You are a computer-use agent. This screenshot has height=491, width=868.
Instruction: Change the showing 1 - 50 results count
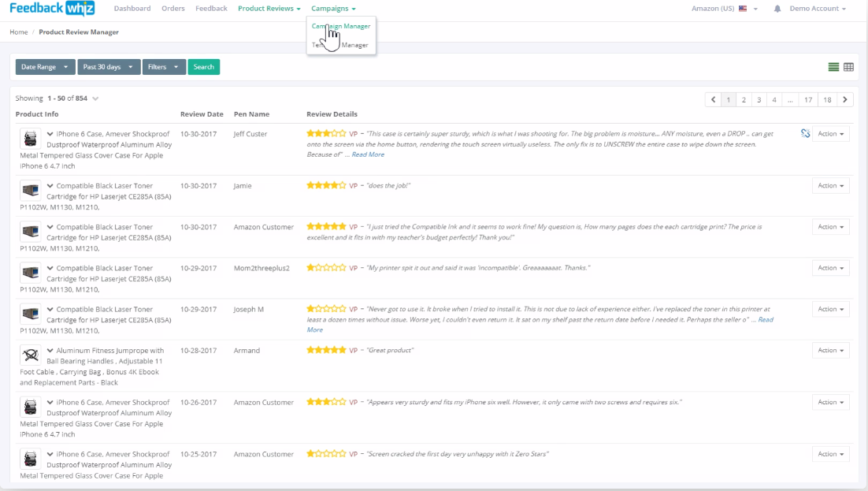(95, 99)
